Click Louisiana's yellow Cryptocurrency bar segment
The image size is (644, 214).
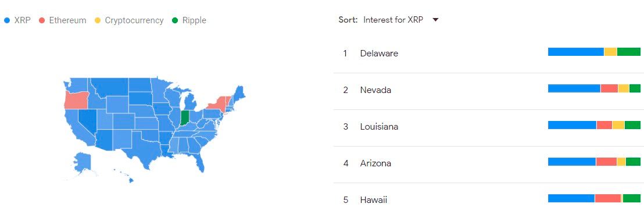tap(618, 125)
